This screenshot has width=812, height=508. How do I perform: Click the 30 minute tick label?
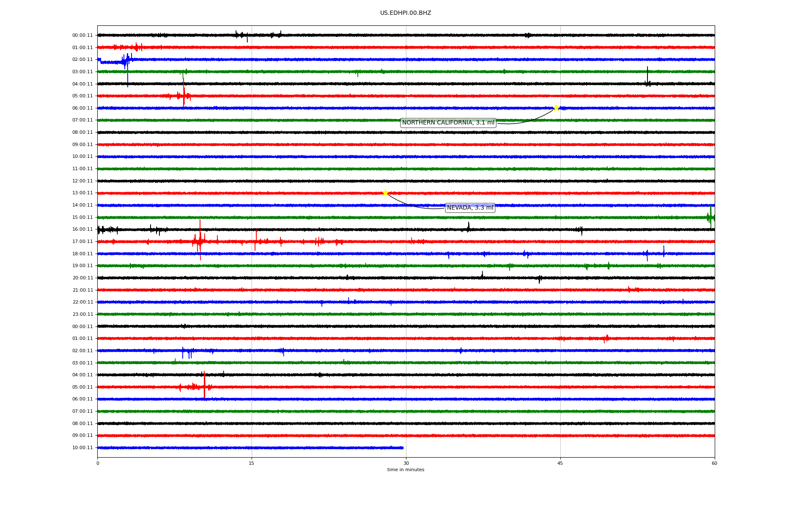406,463
